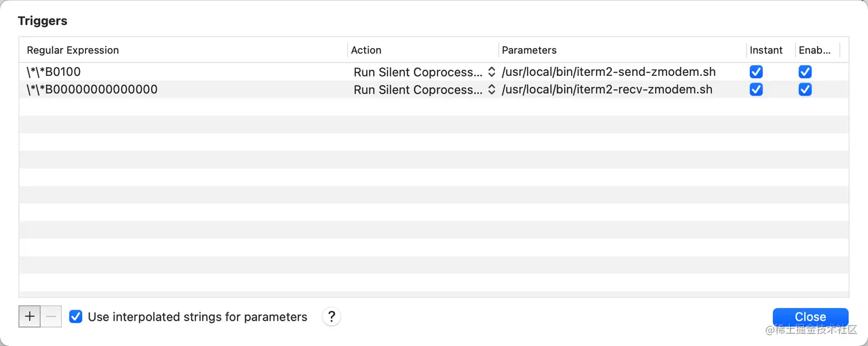The height and width of the screenshot is (346, 868).
Task: Open the question mark help button
Action: tap(331, 317)
